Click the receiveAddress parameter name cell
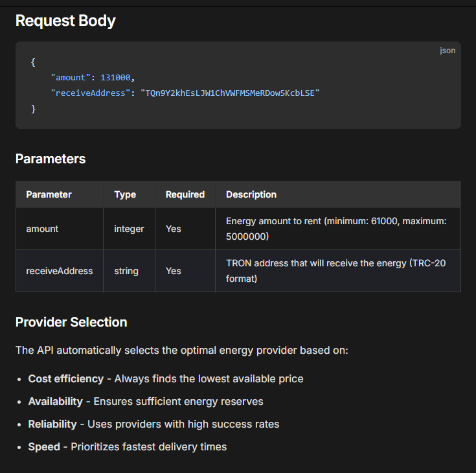The width and height of the screenshot is (476, 473). coord(60,271)
